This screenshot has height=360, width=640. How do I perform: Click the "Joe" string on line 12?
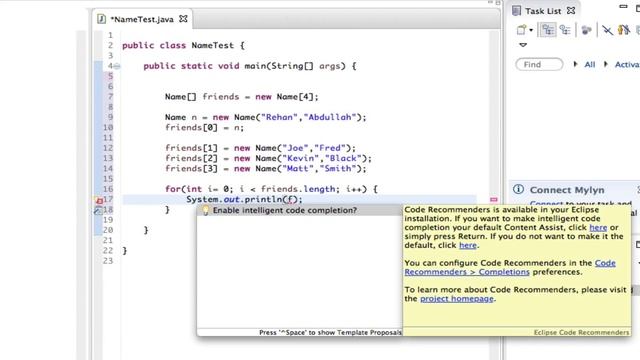tap(296, 148)
